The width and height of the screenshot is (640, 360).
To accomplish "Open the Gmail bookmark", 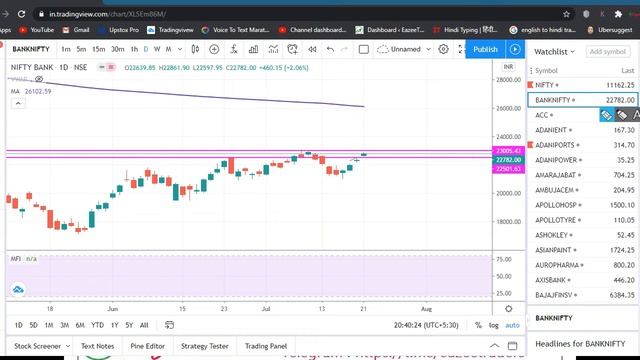I will point(76,30).
